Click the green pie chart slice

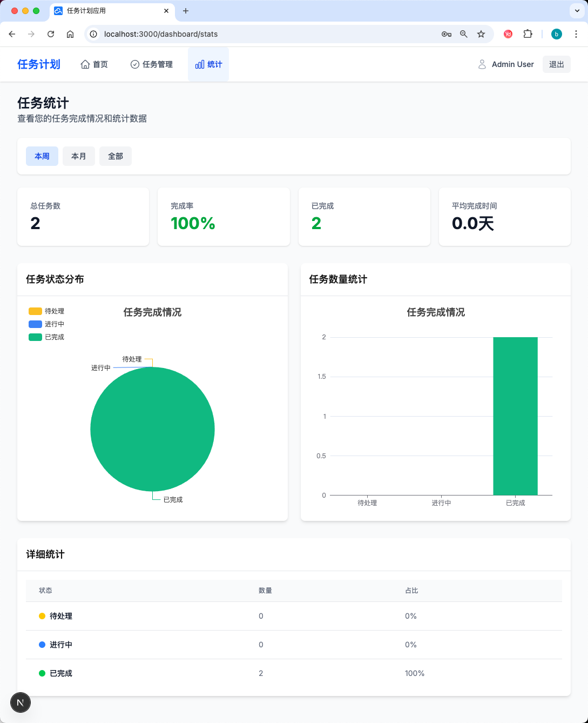(x=153, y=429)
